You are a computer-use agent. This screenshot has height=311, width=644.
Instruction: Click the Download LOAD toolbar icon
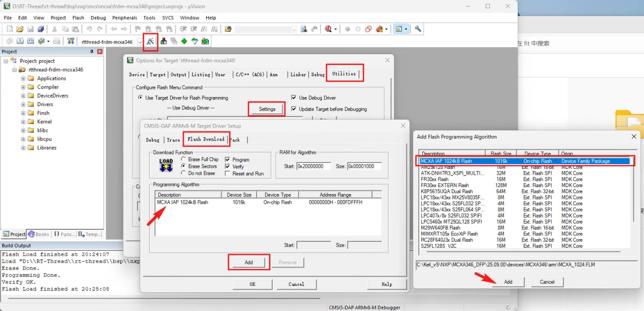[71, 41]
